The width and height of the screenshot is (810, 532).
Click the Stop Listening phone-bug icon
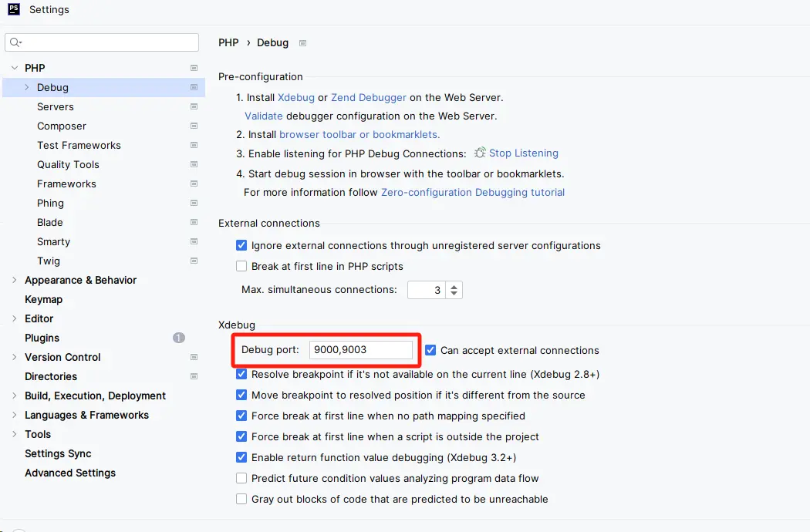[x=480, y=153]
